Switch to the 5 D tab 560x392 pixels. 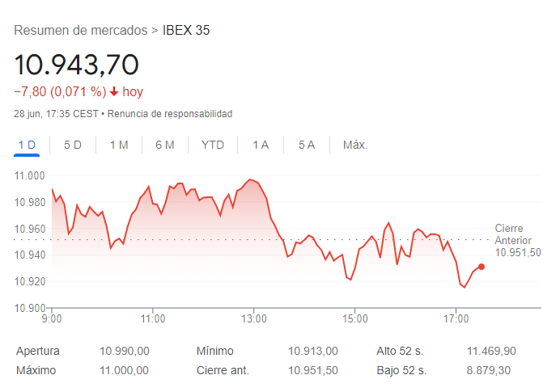[x=73, y=145]
